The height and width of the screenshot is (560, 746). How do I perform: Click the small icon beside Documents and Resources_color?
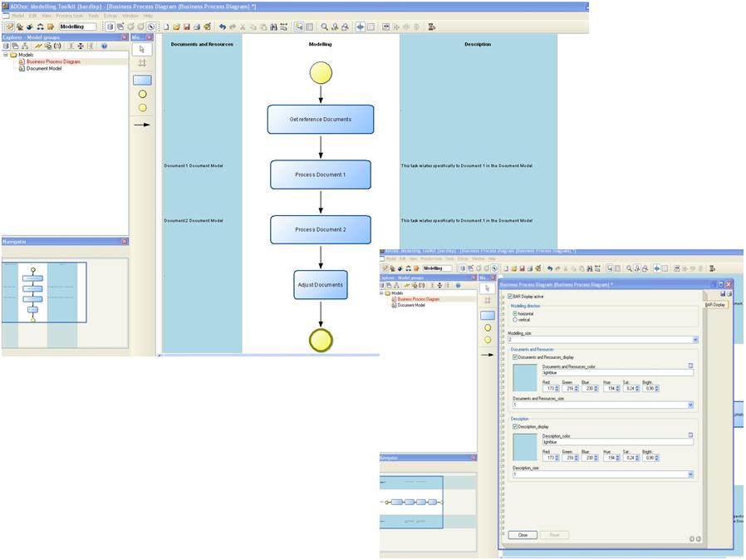tap(691, 366)
